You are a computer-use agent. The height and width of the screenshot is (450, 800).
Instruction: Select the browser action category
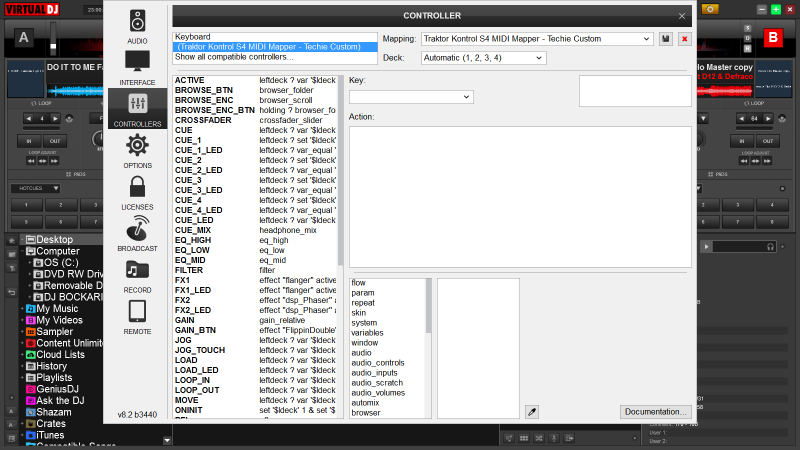pos(366,413)
